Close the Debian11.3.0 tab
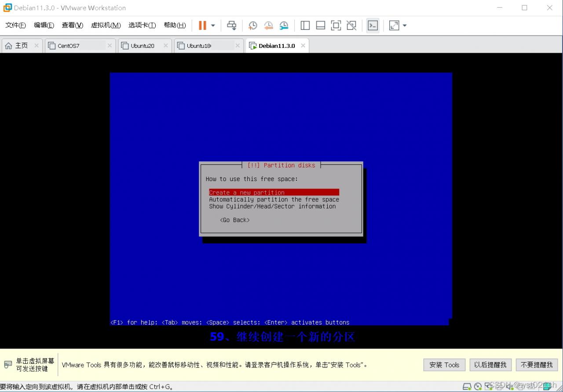This screenshot has height=392, width=563. tap(303, 46)
